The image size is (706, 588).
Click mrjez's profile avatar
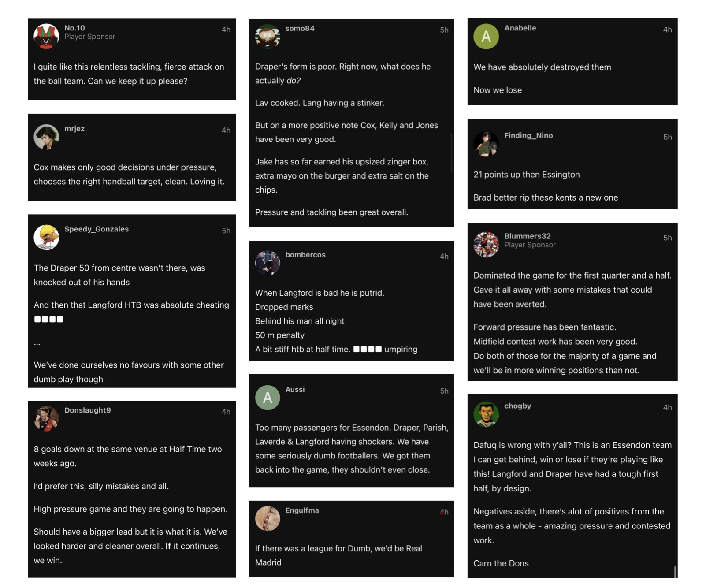pos(46,137)
